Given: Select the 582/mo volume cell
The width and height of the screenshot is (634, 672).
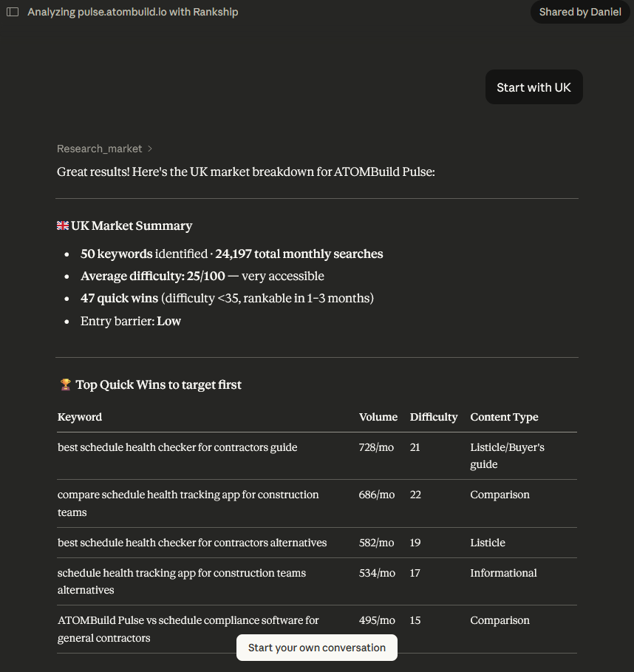Looking at the screenshot, I should click(x=376, y=543).
